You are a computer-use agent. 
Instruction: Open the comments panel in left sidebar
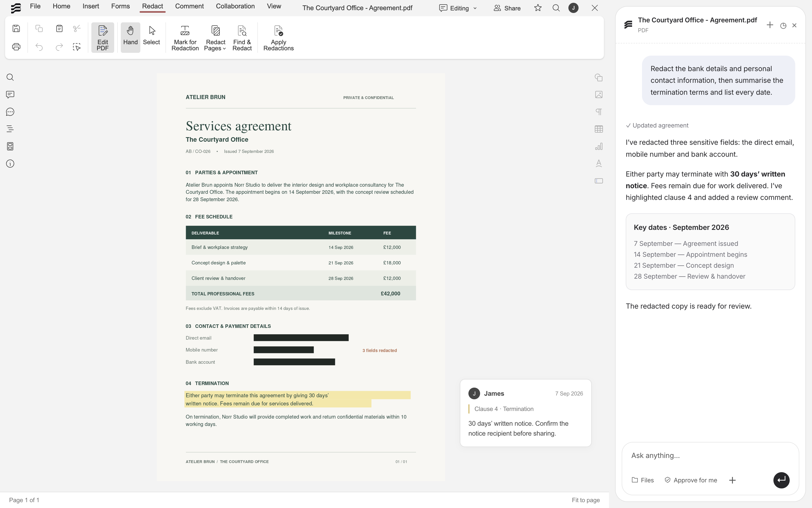10,95
